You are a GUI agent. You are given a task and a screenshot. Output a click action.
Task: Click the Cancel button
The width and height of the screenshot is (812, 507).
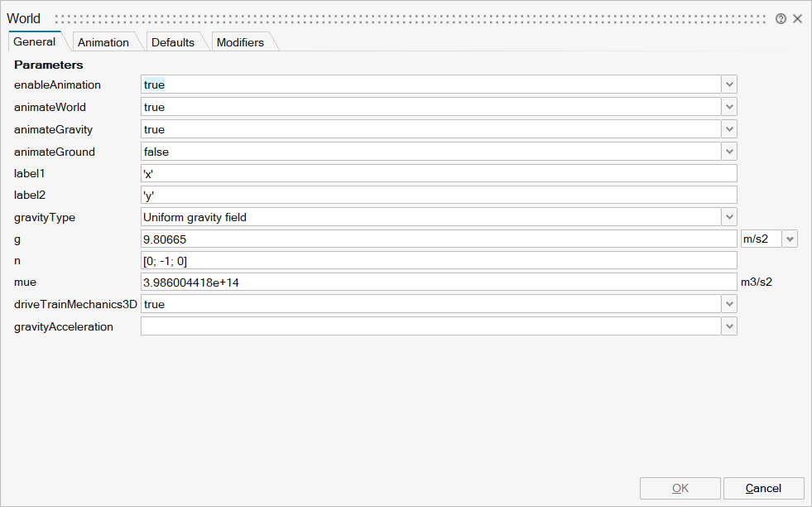763,488
